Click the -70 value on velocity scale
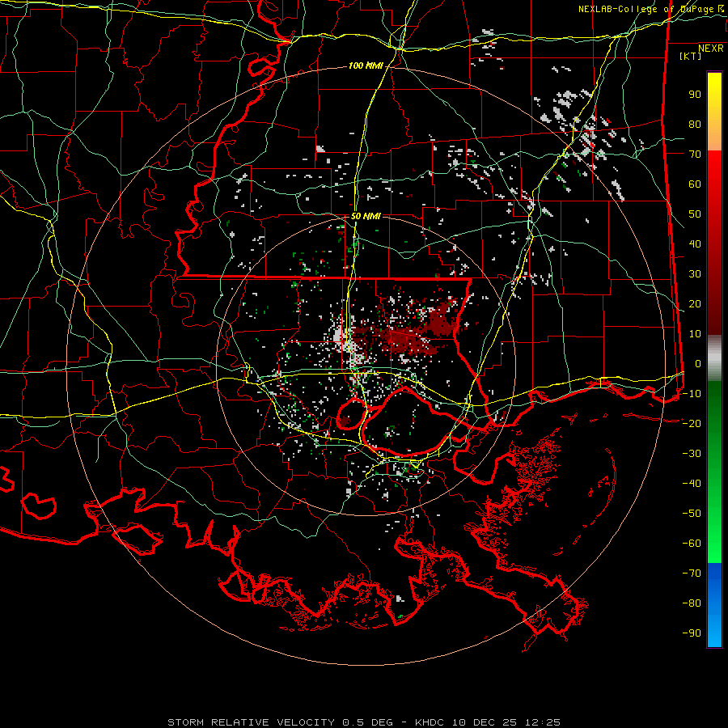Viewport: 728px width, 728px height. click(692, 573)
